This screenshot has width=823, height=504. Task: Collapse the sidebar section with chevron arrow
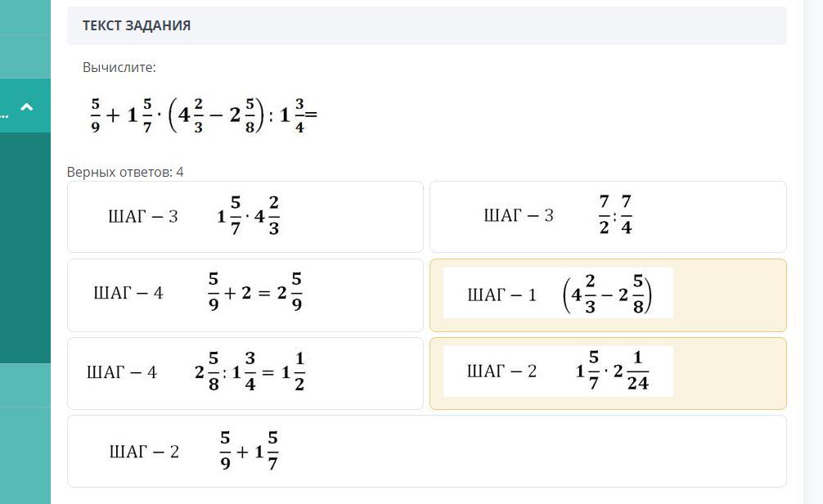pyautogui.click(x=27, y=106)
